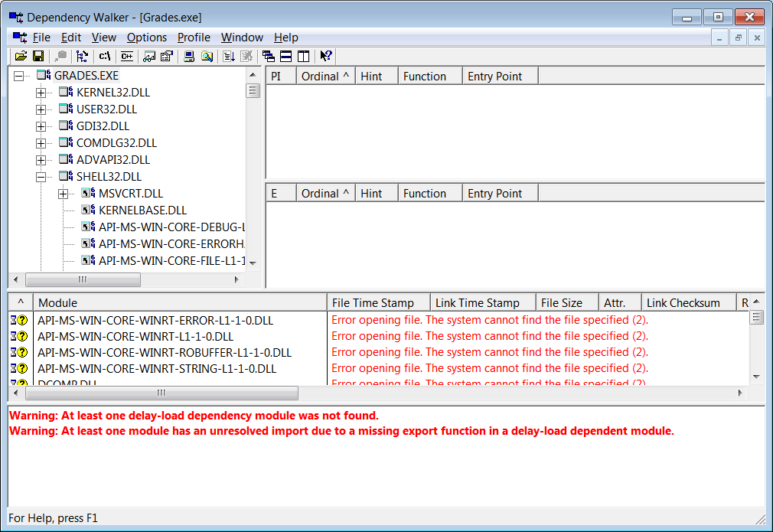This screenshot has height=532, width=773.
Task: Open the Profile menu
Action: [194, 38]
